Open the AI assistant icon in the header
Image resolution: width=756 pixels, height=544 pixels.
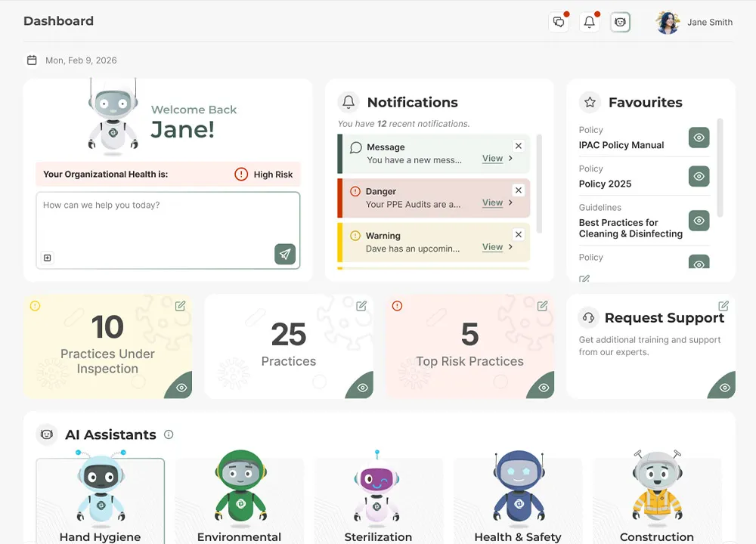pyautogui.click(x=620, y=22)
